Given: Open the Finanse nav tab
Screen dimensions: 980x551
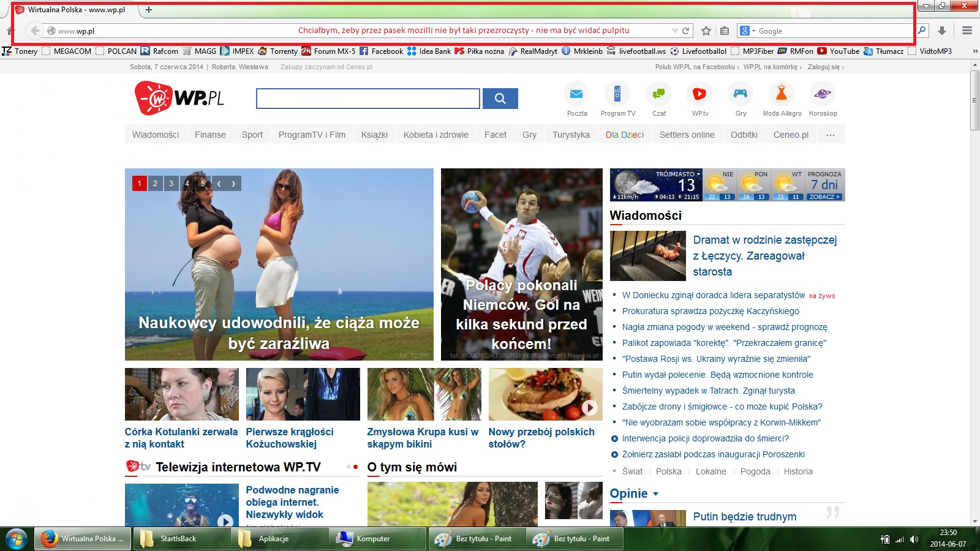Looking at the screenshot, I should point(210,135).
